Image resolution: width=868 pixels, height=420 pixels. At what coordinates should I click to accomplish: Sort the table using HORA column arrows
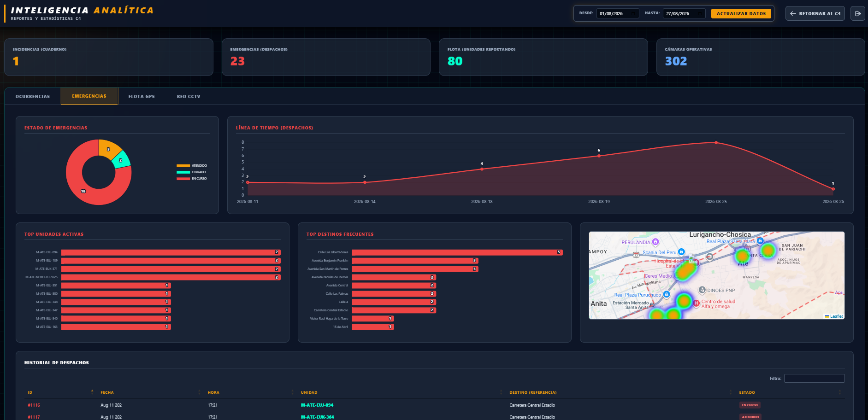coord(292,392)
